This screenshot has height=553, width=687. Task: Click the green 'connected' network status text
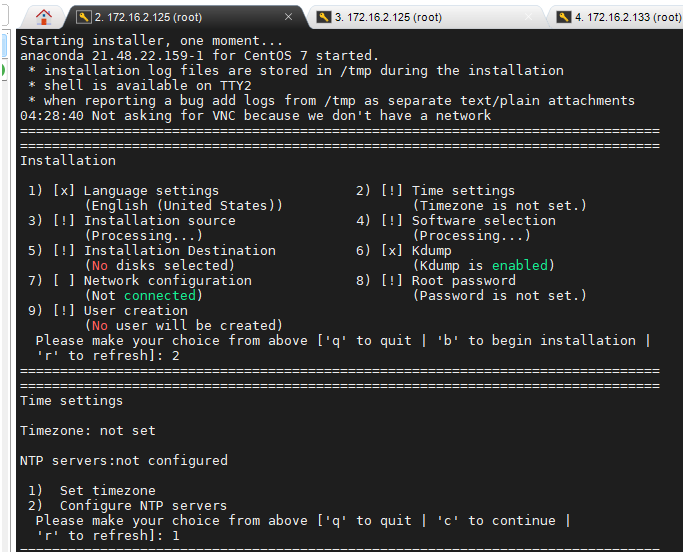pyautogui.click(x=160, y=296)
